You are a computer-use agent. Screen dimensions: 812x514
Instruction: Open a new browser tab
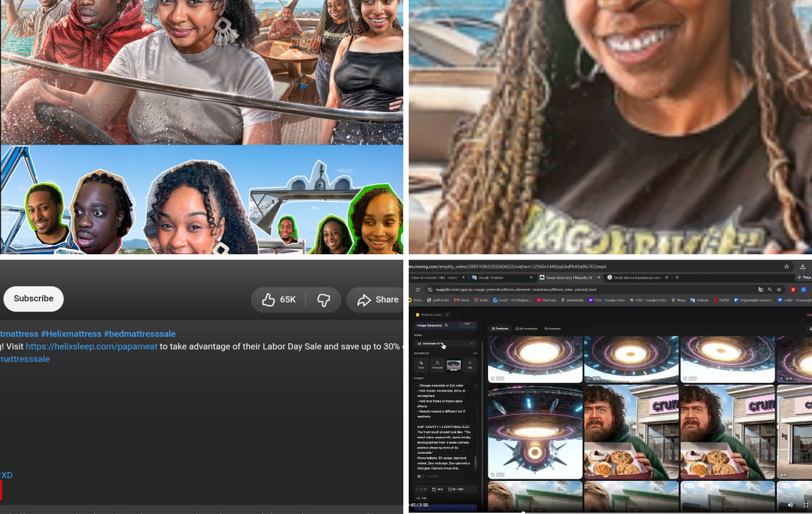[x=677, y=277]
